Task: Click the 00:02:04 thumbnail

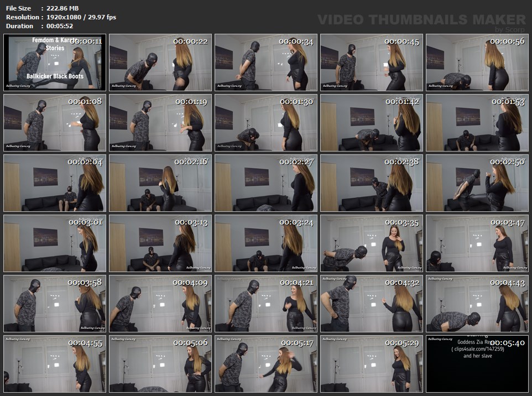Action: [x=55, y=183]
